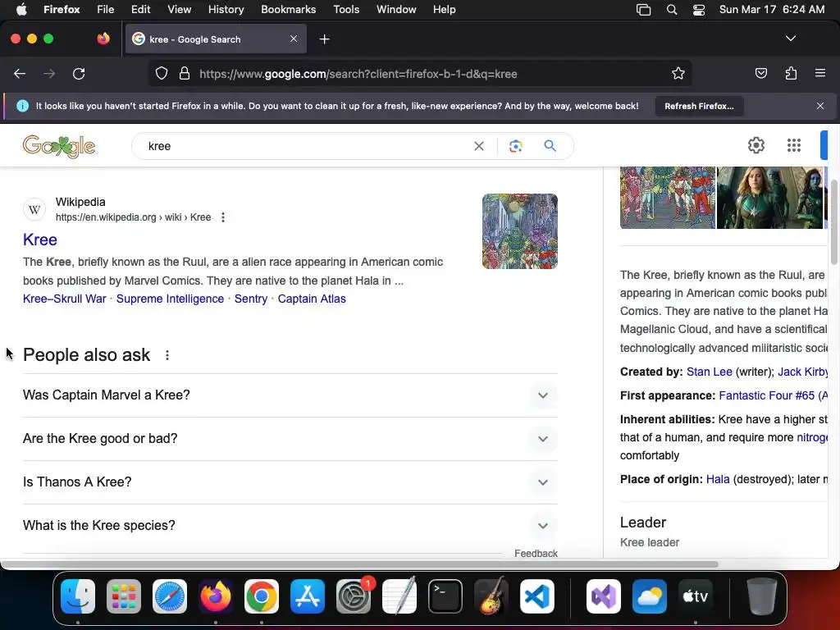The image size is (840, 630).
Task: Open the Tools menu
Action: click(x=346, y=9)
